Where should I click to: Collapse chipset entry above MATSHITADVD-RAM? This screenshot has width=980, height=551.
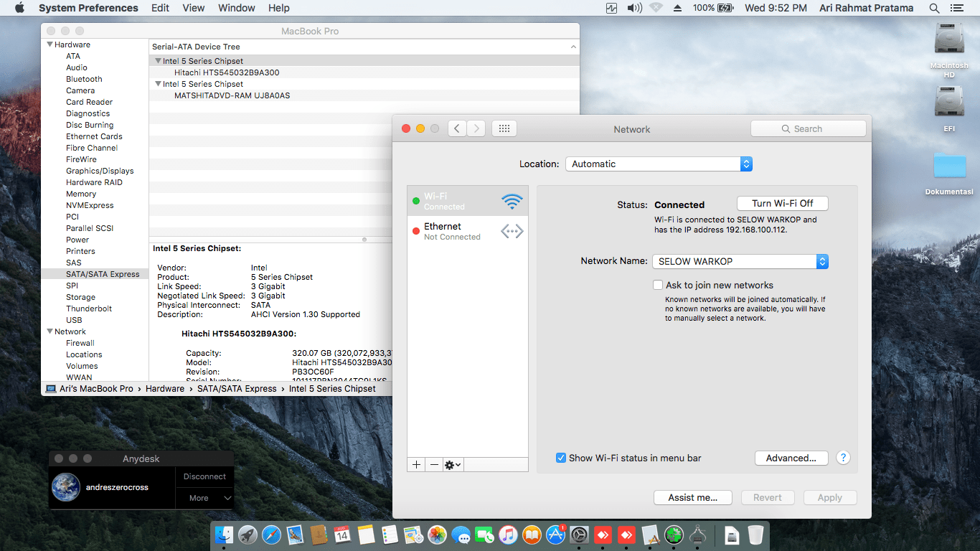[x=158, y=84]
